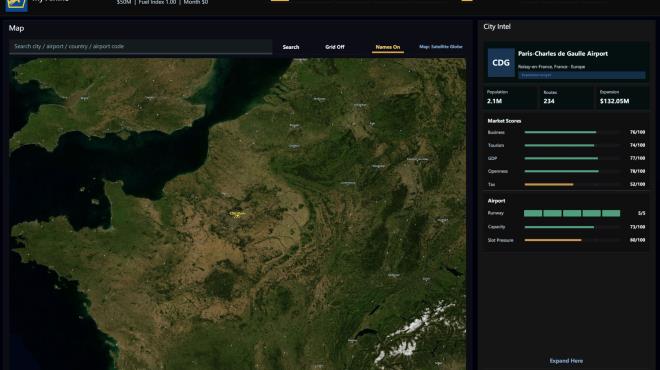The image size is (660, 370).
Task: Click the yellow Paris marker on map
Action: (237, 214)
